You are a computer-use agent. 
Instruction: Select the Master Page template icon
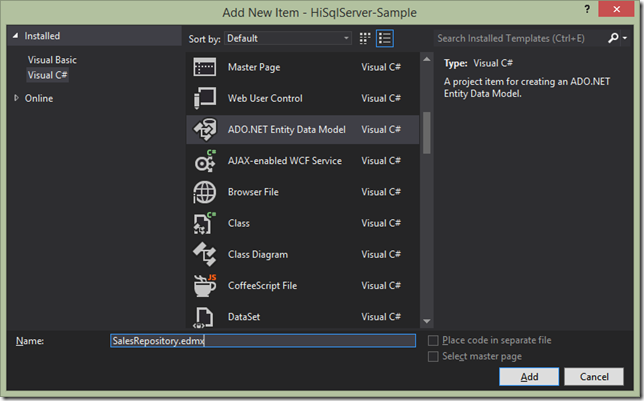pos(205,67)
